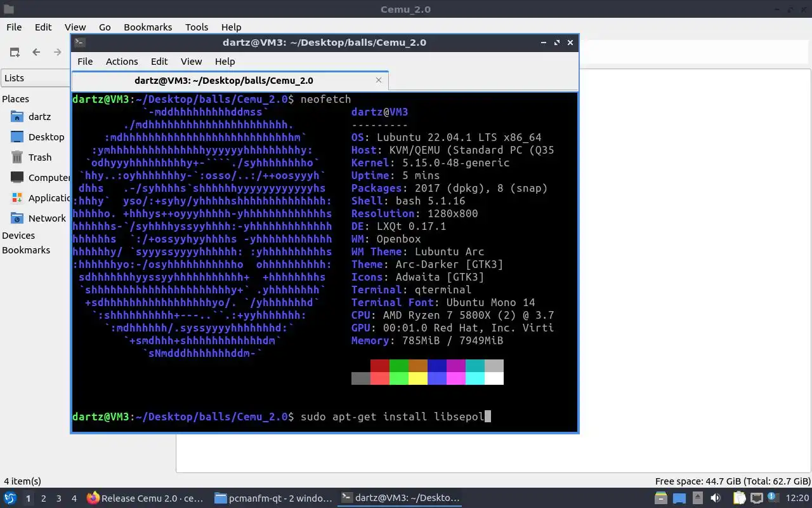Open new tab in file manager toolbar
Viewport: 812px width, 508px height.
15,52
